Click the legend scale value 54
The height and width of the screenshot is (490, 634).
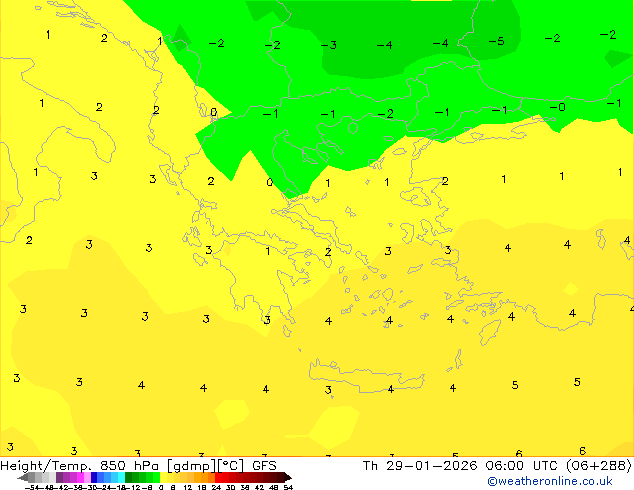click(x=288, y=487)
